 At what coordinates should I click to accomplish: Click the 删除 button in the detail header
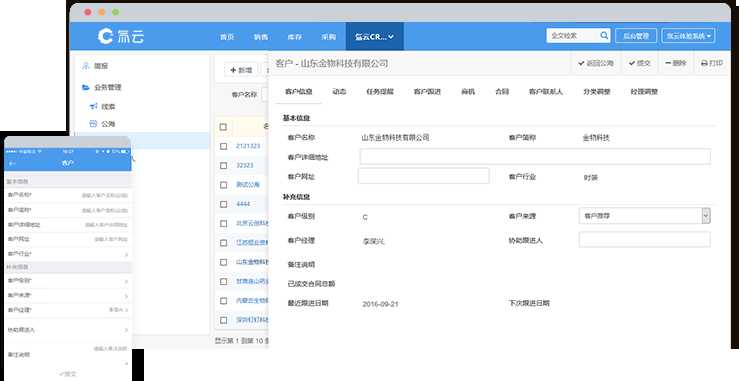(675, 63)
